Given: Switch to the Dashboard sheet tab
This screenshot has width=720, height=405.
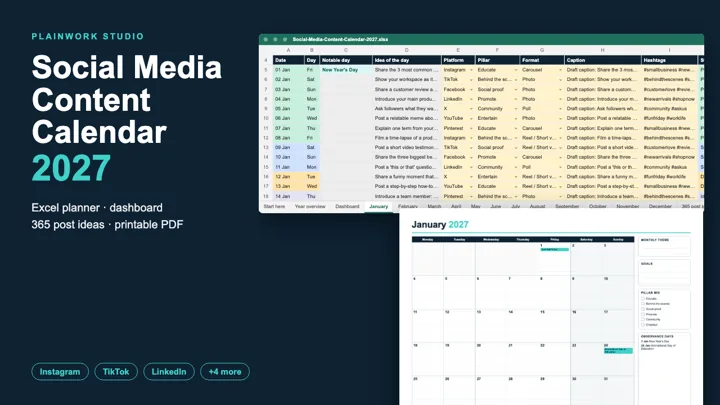Looking at the screenshot, I should (347, 207).
